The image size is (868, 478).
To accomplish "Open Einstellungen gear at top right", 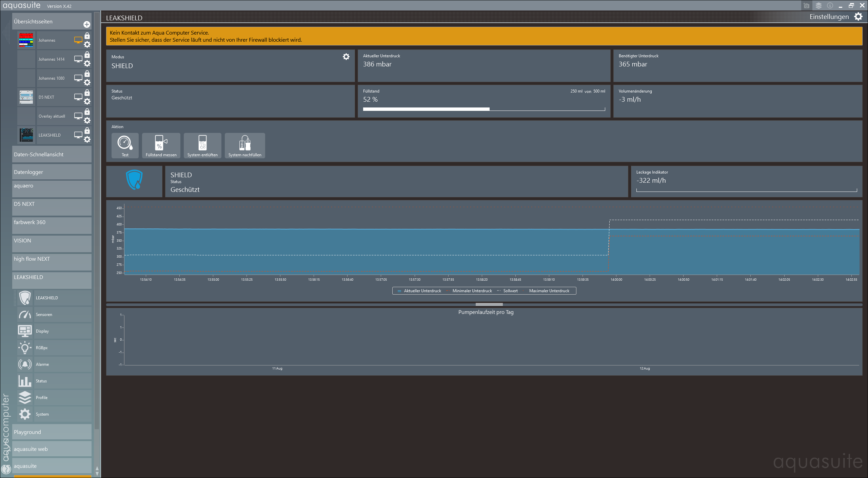I will [x=858, y=17].
